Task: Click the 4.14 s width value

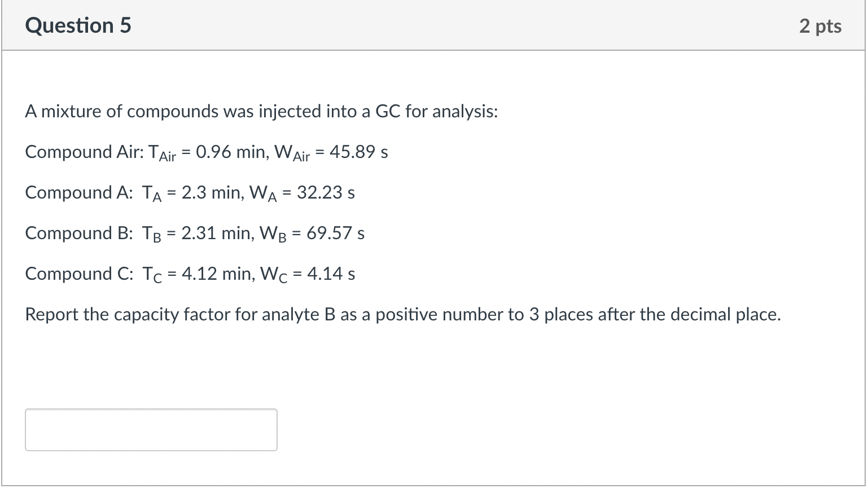Action: pos(331,274)
